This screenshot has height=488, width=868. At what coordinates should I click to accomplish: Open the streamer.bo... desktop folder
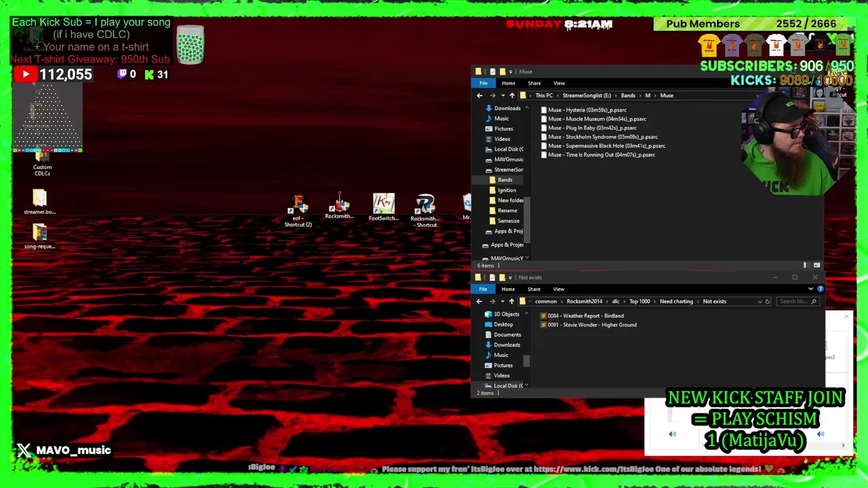[39, 202]
